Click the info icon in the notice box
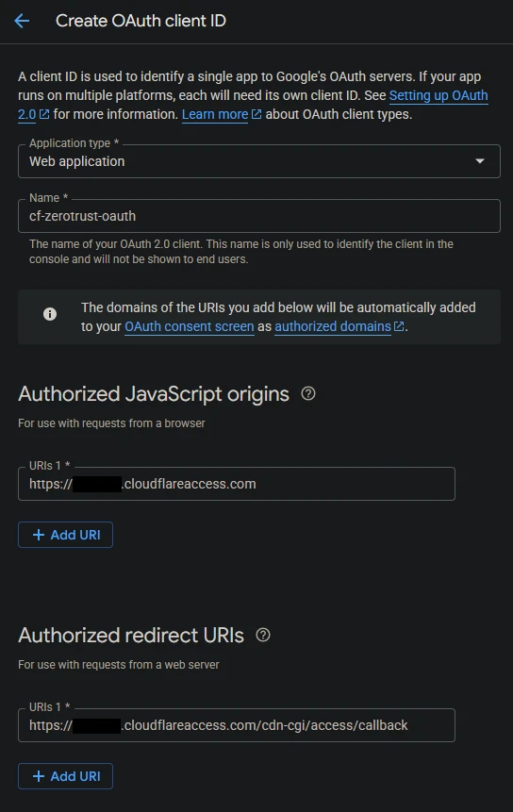This screenshot has height=812, width=513. [x=50, y=314]
